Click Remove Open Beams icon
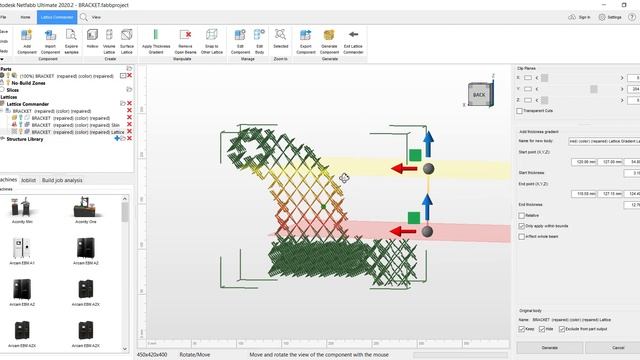This screenshot has height=360, width=640. [x=185, y=35]
